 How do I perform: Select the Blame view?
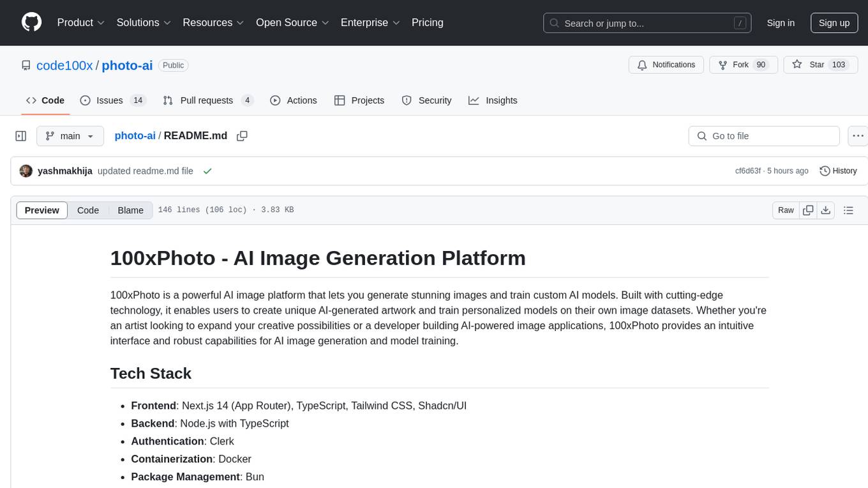coord(131,210)
